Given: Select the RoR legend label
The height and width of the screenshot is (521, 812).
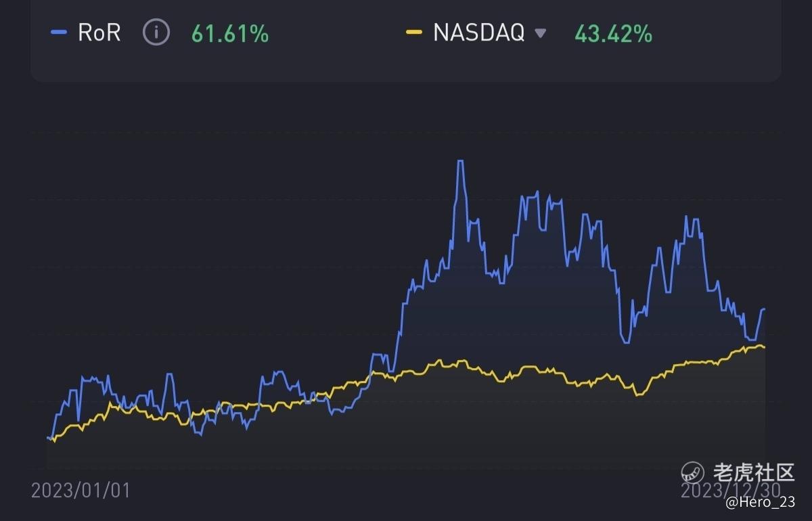Looking at the screenshot, I should click(x=99, y=32).
